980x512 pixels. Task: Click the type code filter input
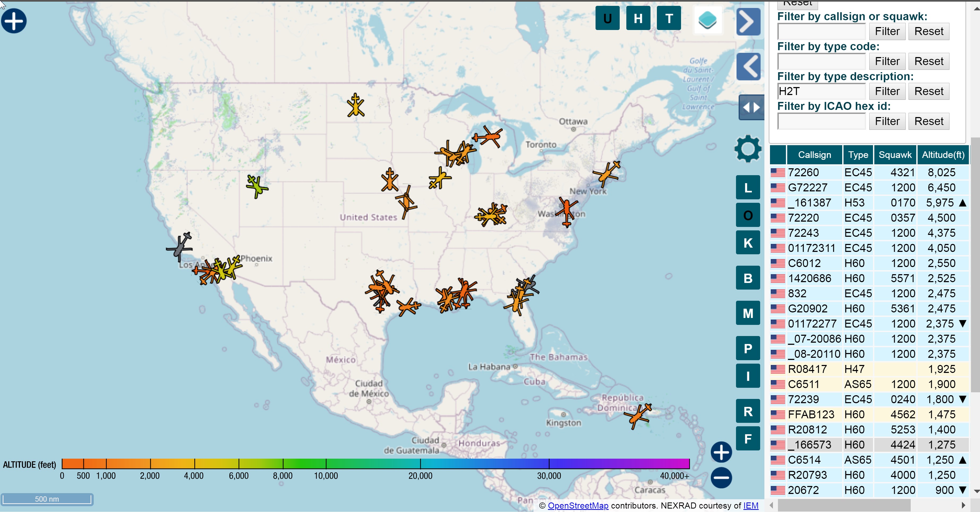click(821, 61)
